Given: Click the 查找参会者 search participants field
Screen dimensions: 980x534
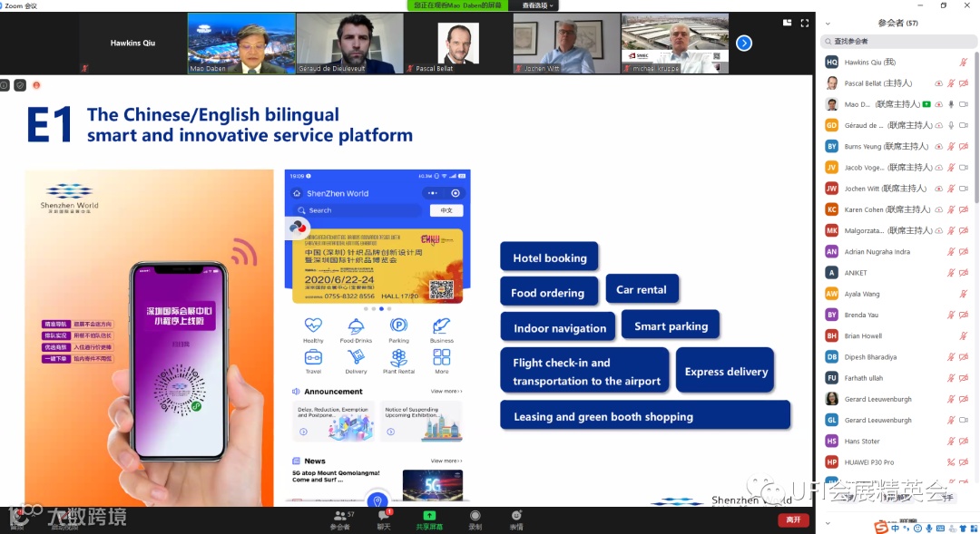Looking at the screenshot, I should pyautogui.click(x=898, y=41).
